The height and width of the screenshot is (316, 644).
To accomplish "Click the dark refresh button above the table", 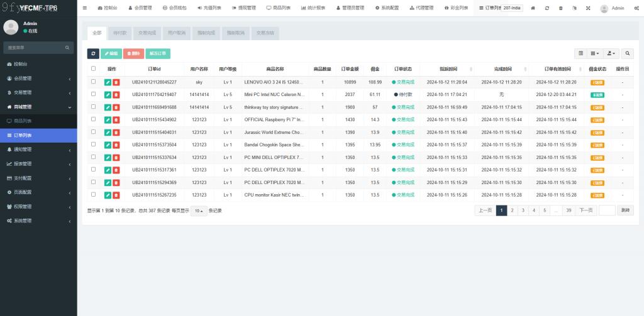I will tap(93, 54).
